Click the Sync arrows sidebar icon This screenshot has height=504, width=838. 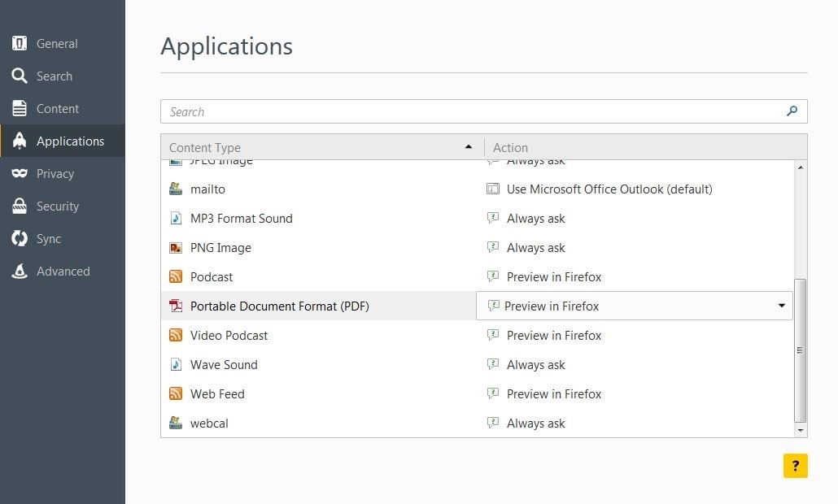[20, 239]
